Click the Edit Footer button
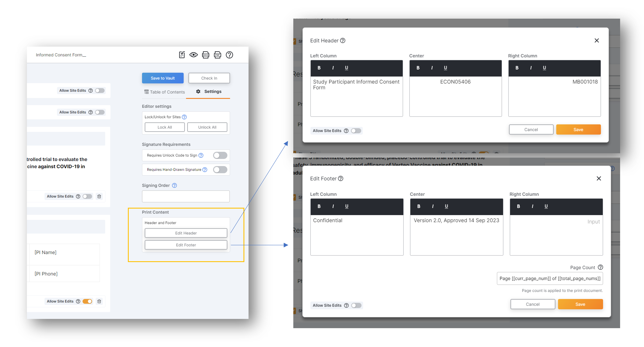Screen dimensions: 644x347 pyautogui.click(x=186, y=245)
